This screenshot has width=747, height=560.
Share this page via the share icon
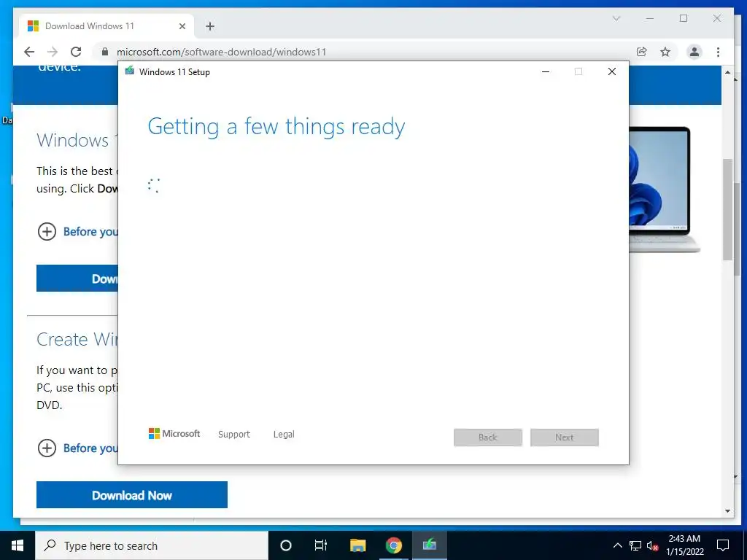point(642,52)
